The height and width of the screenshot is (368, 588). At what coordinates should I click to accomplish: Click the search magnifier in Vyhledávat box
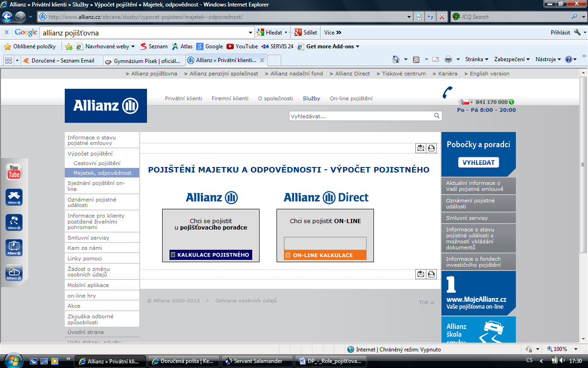point(437,116)
